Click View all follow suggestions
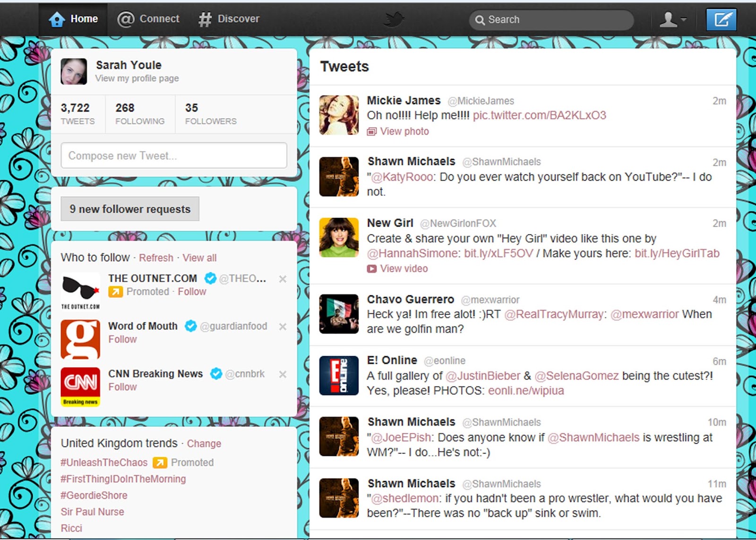 199,258
